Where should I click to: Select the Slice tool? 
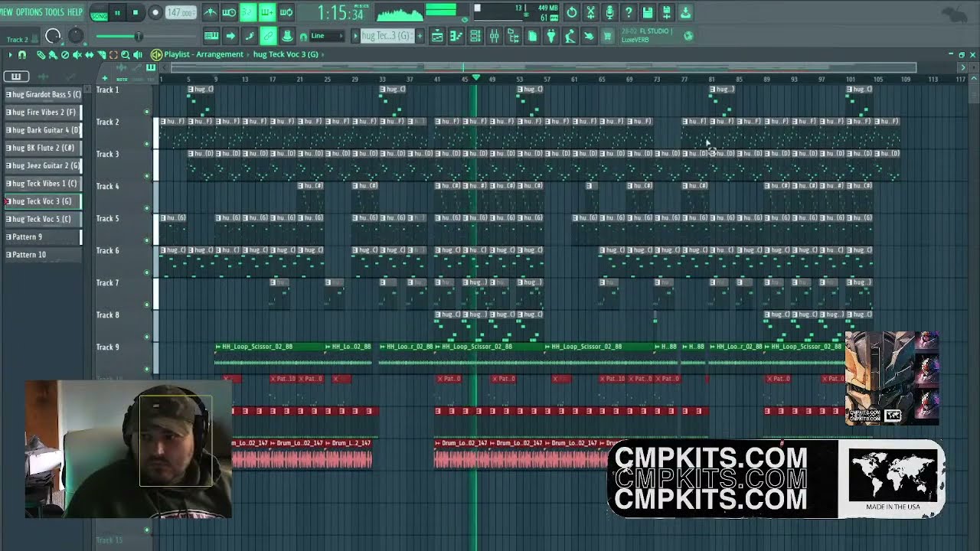click(x=101, y=54)
